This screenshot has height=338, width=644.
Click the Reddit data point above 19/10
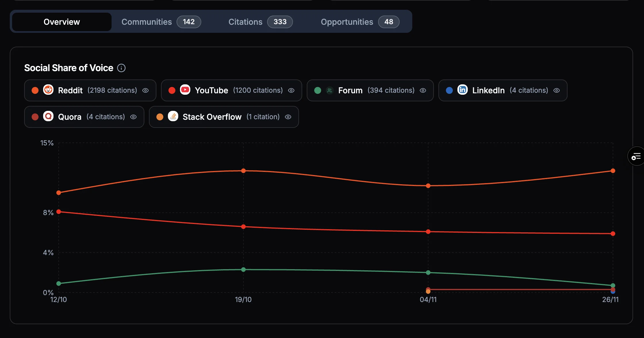pos(243,171)
